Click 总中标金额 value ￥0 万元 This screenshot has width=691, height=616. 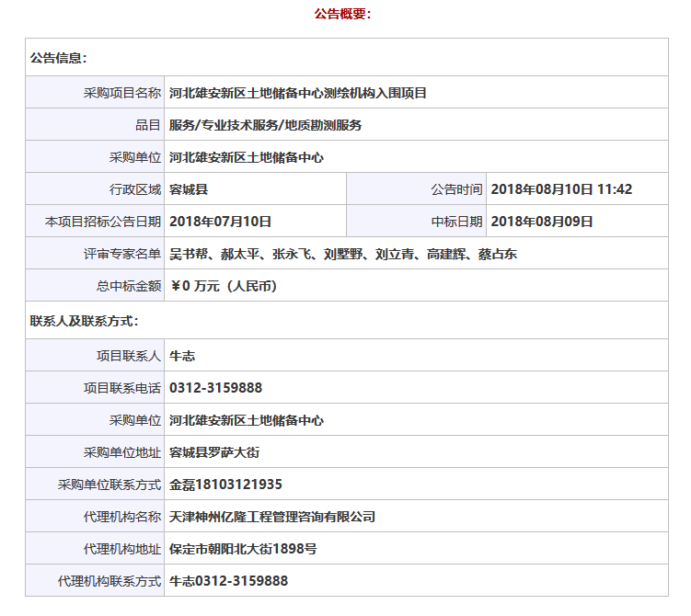[x=224, y=286]
